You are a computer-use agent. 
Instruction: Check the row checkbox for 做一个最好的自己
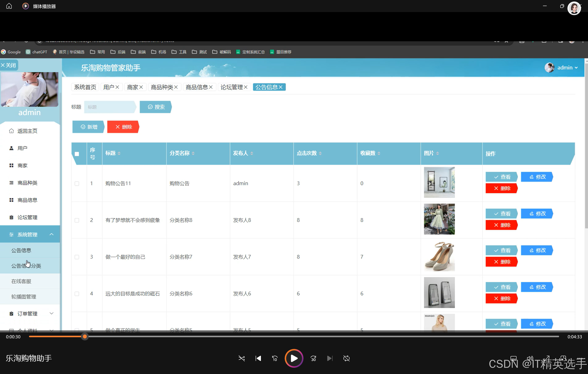(77, 257)
